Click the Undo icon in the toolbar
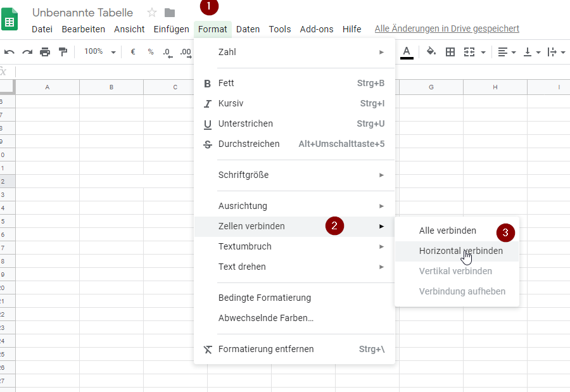Screen dimensions: 570x392 point(9,52)
